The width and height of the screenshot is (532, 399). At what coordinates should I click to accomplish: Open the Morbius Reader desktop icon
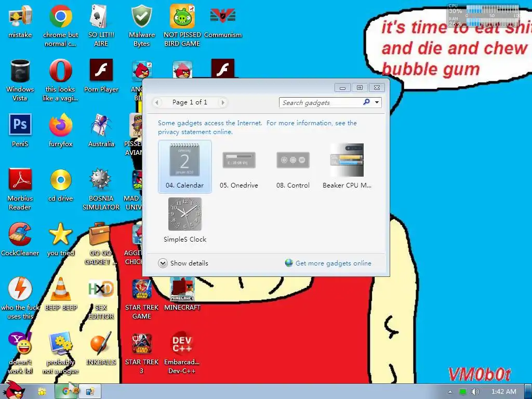click(20, 189)
